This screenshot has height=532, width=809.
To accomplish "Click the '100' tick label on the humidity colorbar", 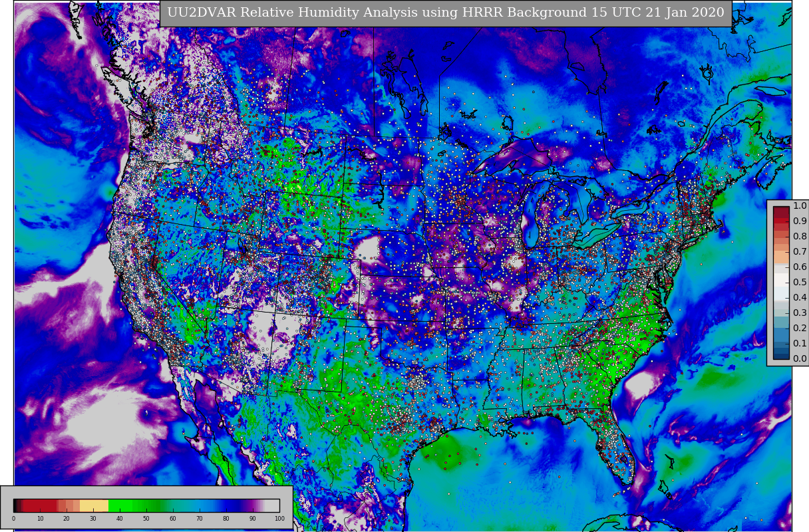I will click(279, 519).
